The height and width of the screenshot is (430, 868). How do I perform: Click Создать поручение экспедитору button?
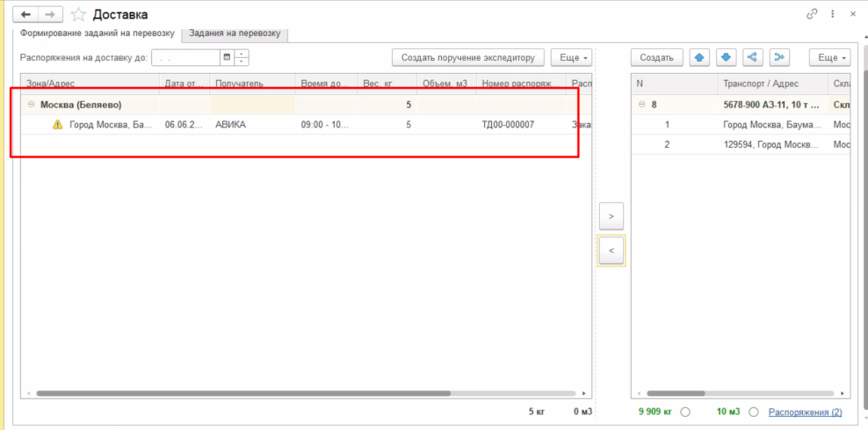[467, 57]
